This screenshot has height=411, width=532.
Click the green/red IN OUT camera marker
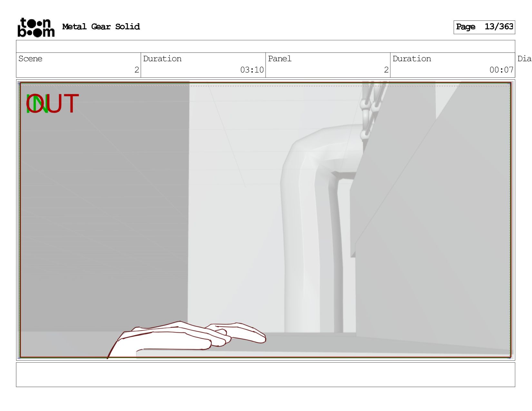tap(52, 104)
